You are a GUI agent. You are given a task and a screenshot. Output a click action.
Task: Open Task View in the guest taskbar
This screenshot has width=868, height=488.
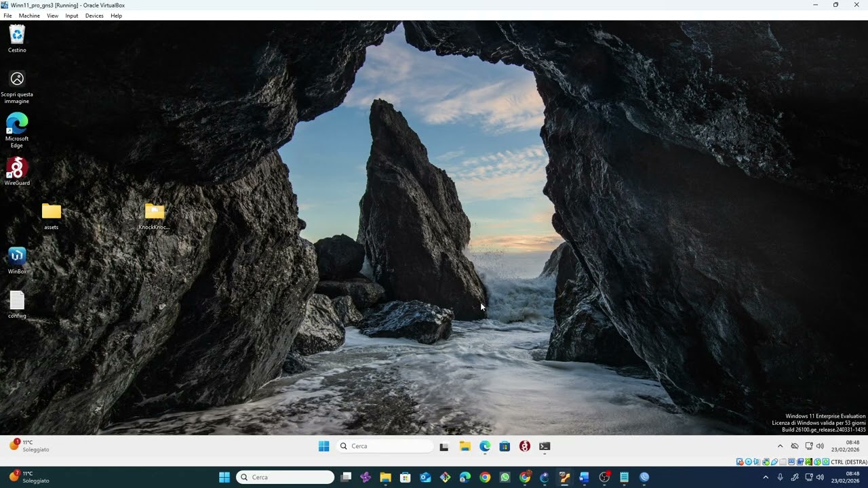click(444, 446)
